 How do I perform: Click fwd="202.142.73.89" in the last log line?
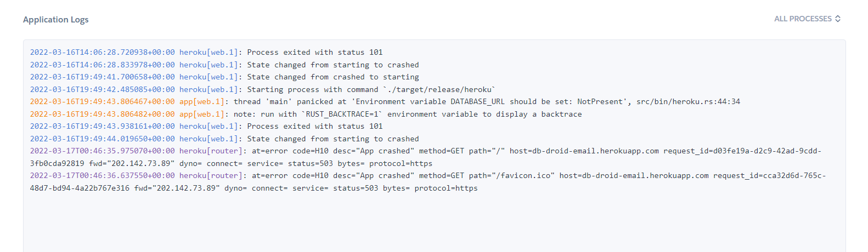click(x=177, y=188)
